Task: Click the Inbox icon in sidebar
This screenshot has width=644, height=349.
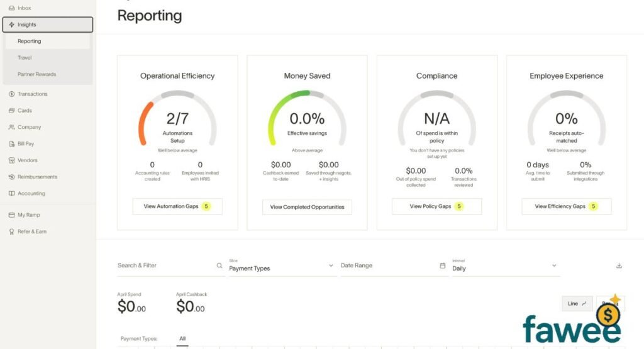Action: [11, 8]
